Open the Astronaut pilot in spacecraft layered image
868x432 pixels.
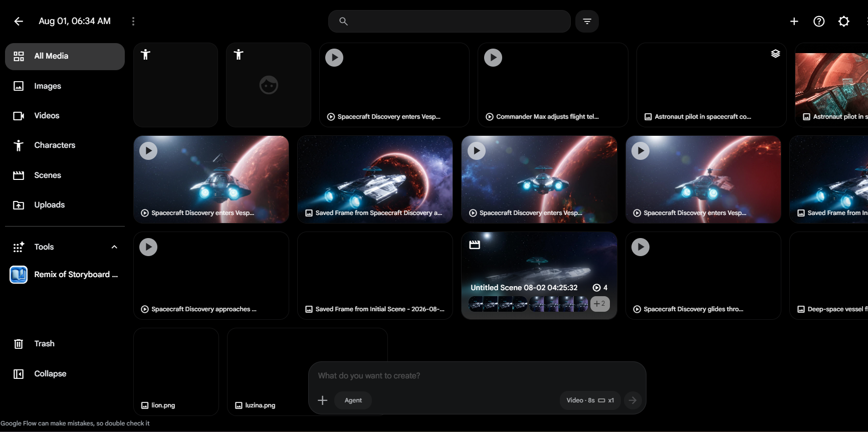click(711, 85)
